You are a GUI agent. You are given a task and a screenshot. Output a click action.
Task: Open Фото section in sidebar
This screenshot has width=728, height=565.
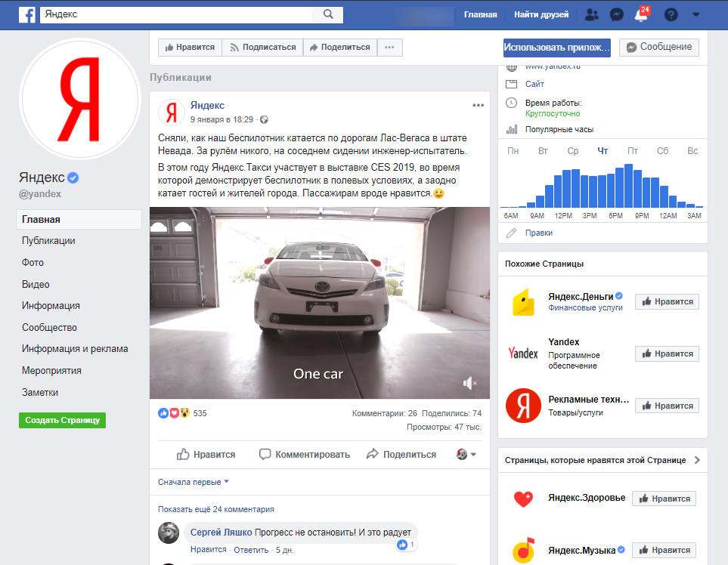(x=33, y=263)
